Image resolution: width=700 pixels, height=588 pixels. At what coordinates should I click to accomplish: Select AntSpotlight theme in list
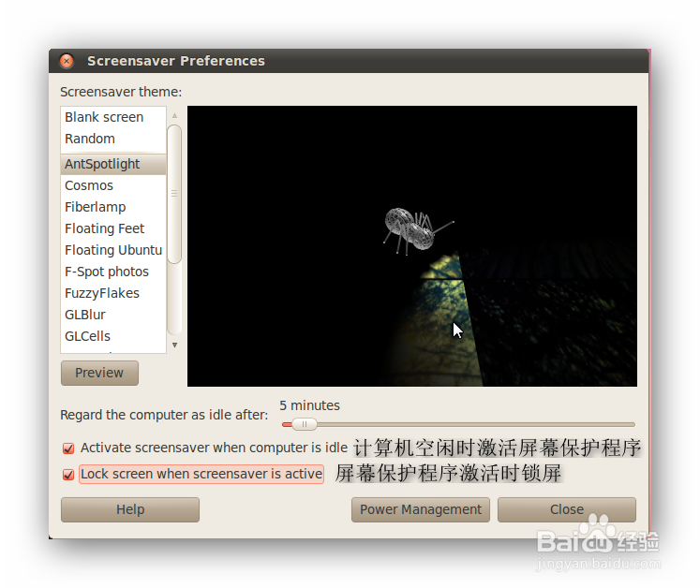(113, 164)
